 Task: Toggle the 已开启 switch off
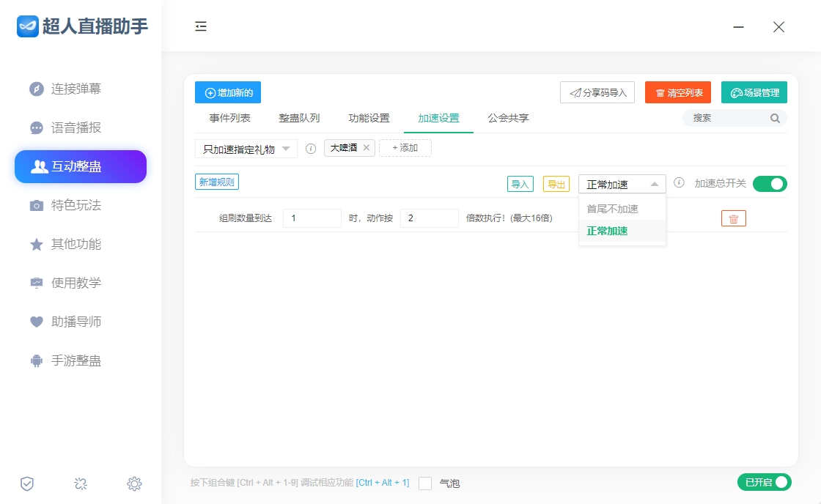765,482
